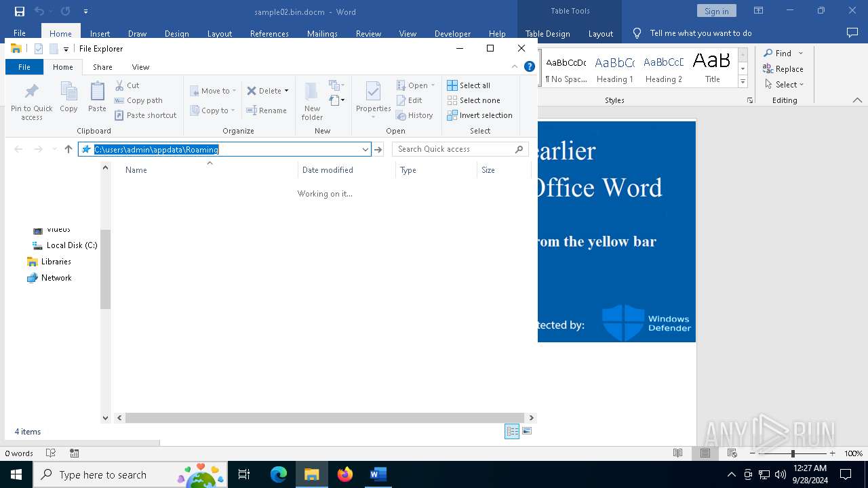This screenshot has width=868, height=488.
Task: Switch Word to Web Layout view
Action: click(x=732, y=453)
